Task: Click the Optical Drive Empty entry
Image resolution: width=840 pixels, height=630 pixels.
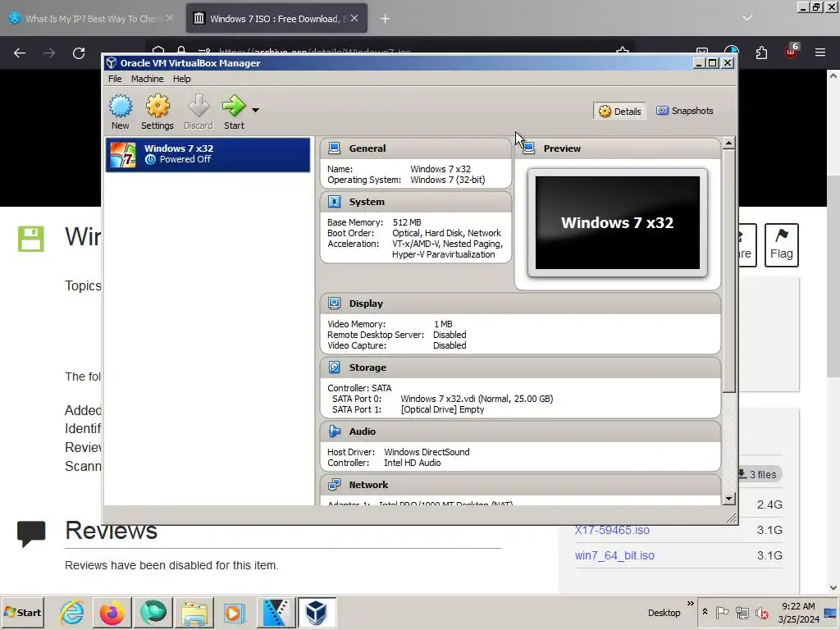Action: click(x=442, y=409)
